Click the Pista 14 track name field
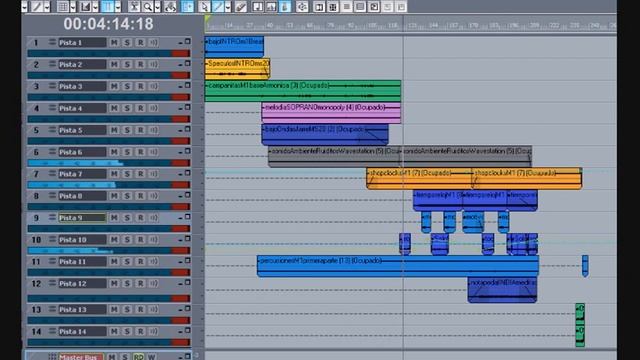Viewport: 640px width, 360px height. tap(82, 331)
